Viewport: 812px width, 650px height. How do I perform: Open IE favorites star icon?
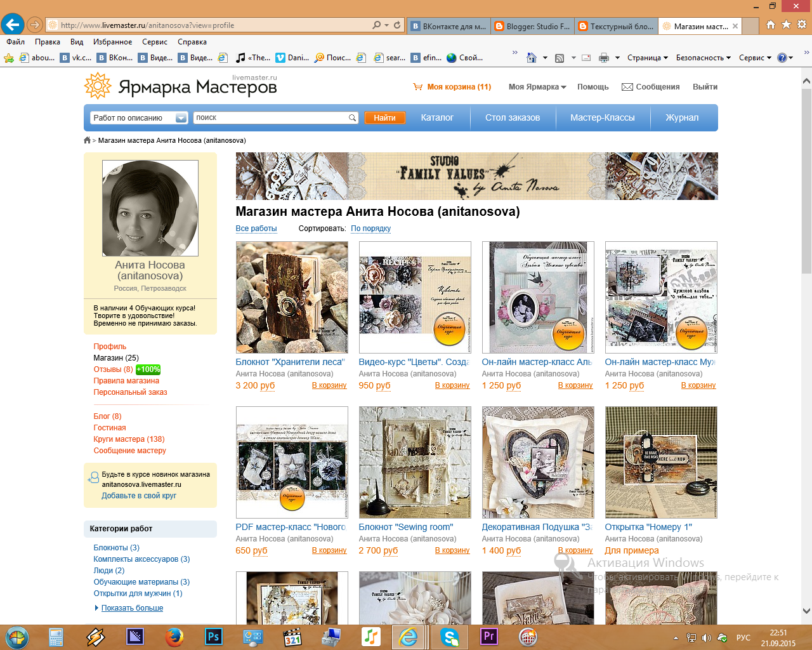click(x=786, y=25)
